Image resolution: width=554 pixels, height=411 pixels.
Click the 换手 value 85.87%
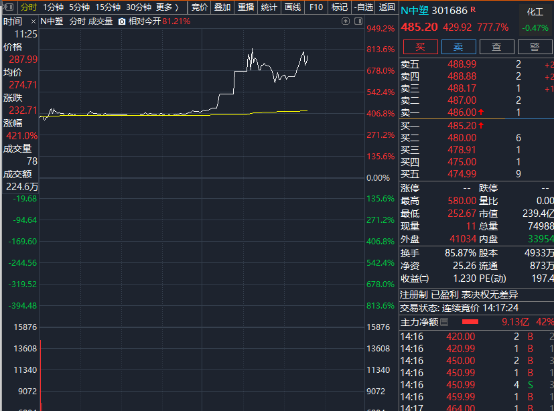point(460,253)
